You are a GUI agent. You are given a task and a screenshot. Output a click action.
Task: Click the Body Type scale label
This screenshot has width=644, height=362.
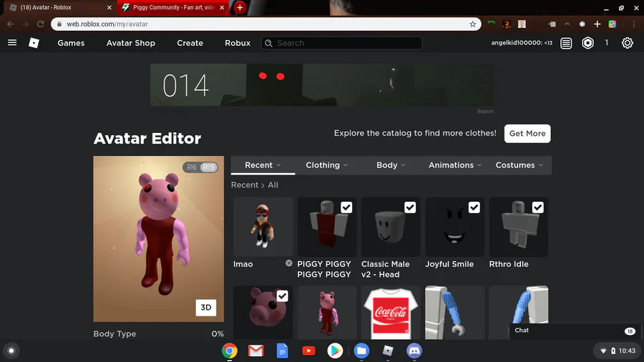click(114, 333)
